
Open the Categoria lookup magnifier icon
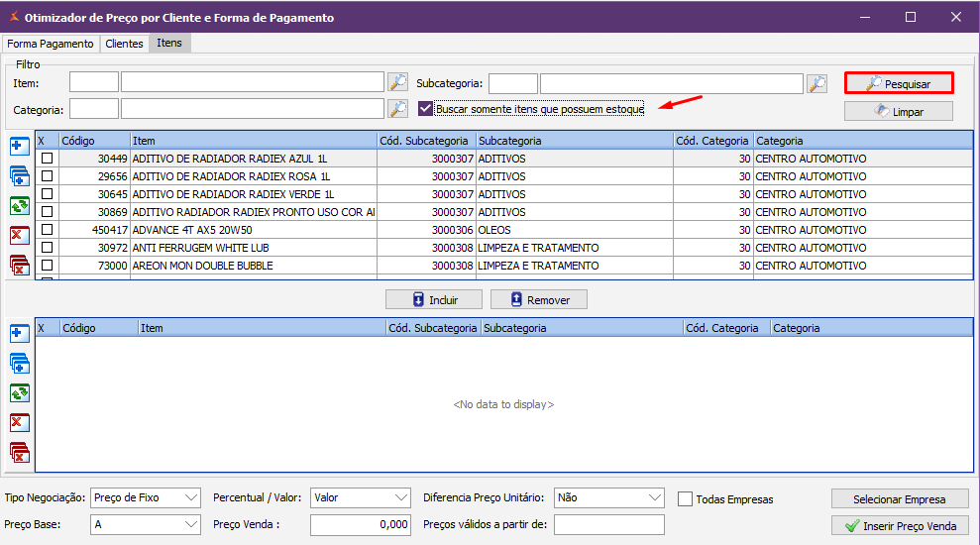(397, 108)
